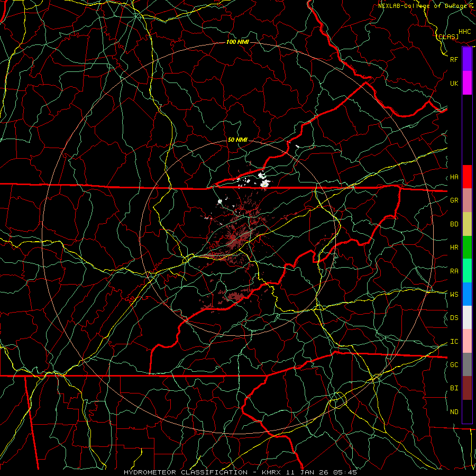Click the purple RF color swatch
The height and width of the screenshot is (476, 476).
(467, 59)
